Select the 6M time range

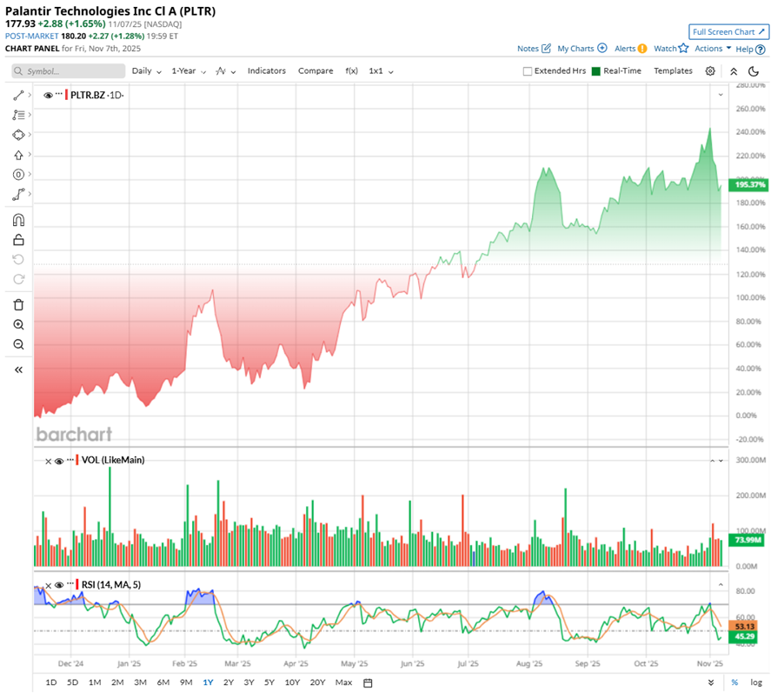[x=163, y=682]
